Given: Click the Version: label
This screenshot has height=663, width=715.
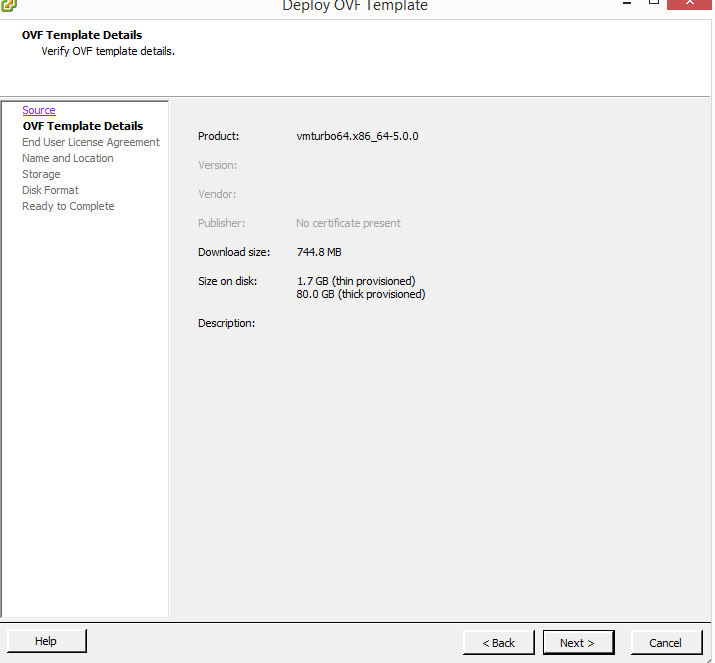Looking at the screenshot, I should click(x=218, y=165).
